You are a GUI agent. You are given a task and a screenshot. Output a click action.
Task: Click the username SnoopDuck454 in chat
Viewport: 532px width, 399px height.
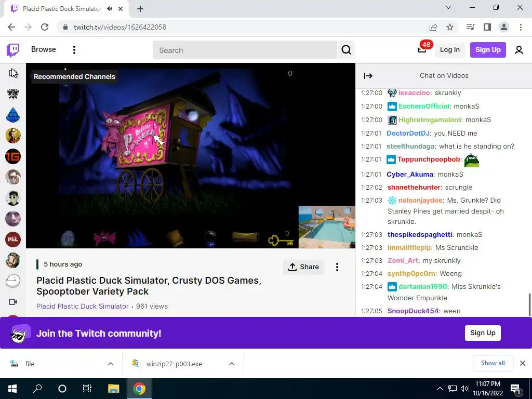413,311
